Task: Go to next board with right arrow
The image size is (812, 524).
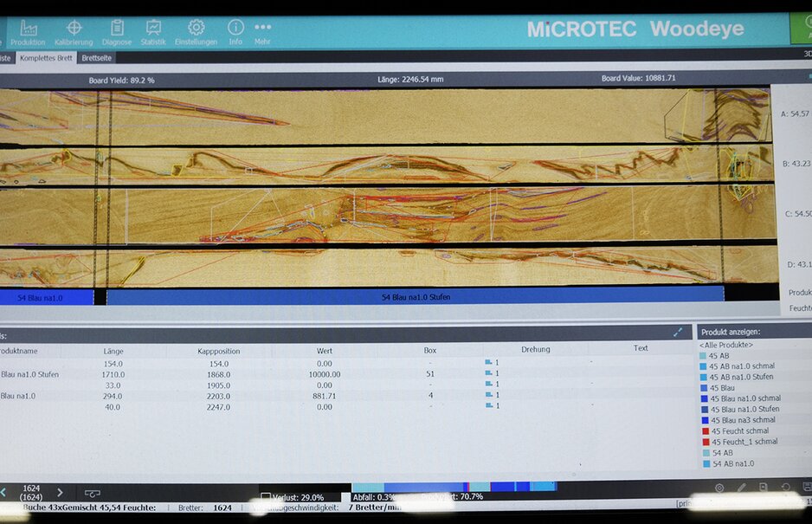Action: [60, 492]
